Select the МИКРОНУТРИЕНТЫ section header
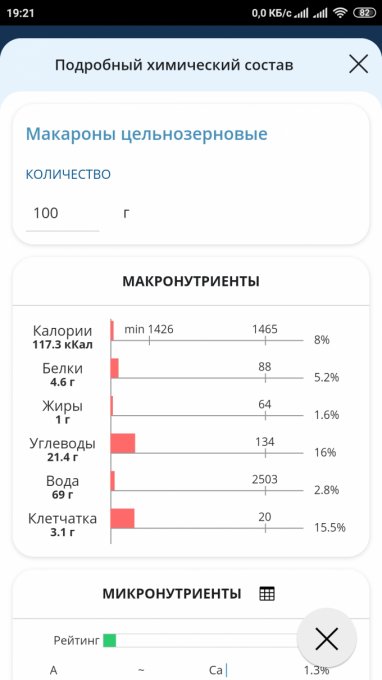 (x=172, y=594)
